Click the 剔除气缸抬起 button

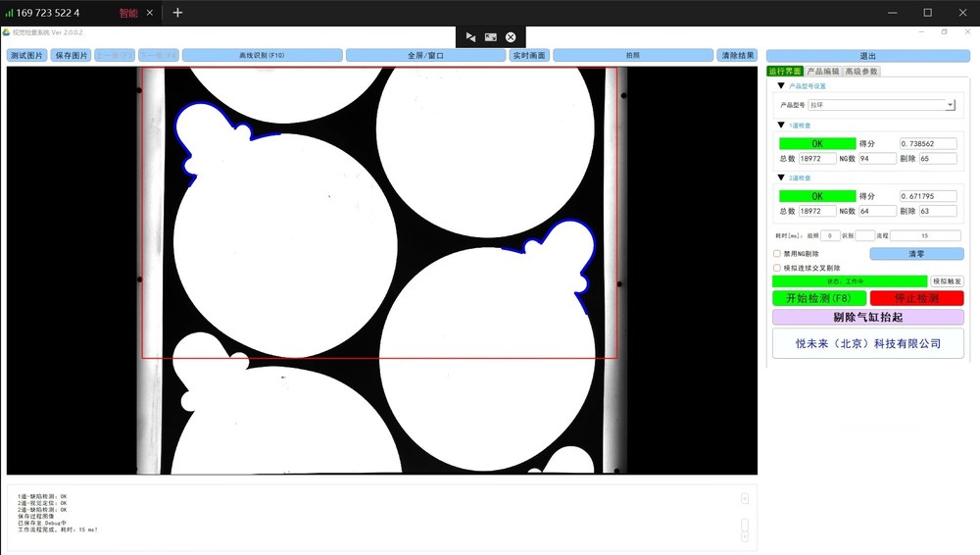867,318
